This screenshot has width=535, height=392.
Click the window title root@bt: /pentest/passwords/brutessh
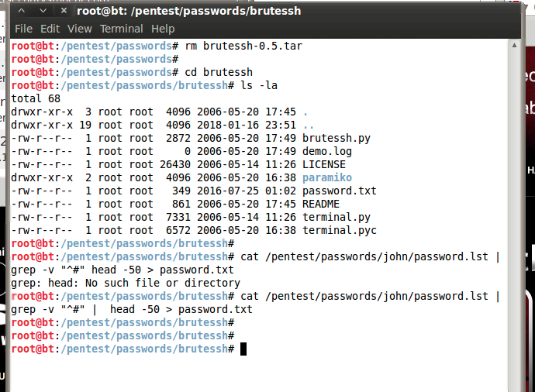[x=188, y=11]
